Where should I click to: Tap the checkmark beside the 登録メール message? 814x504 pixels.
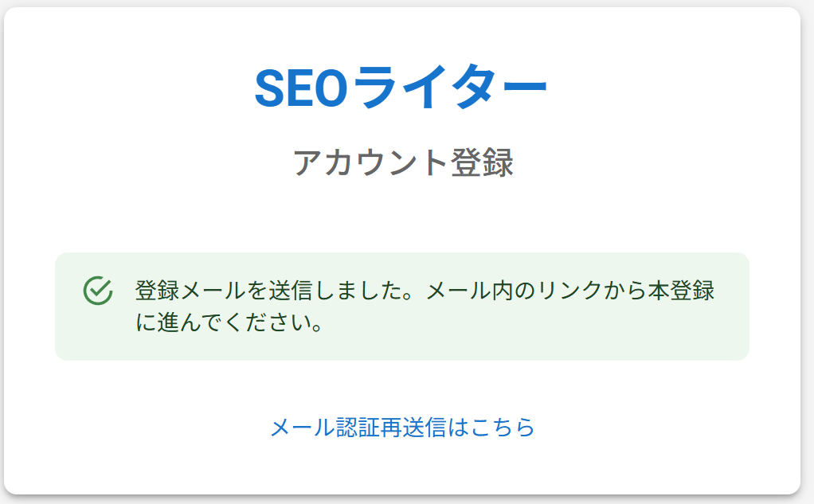pyautogui.click(x=96, y=291)
